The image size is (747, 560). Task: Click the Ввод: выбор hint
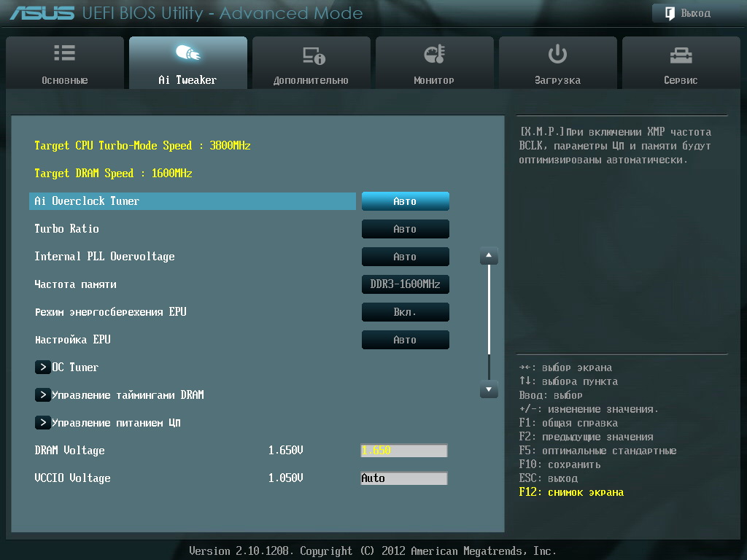[x=551, y=396]
